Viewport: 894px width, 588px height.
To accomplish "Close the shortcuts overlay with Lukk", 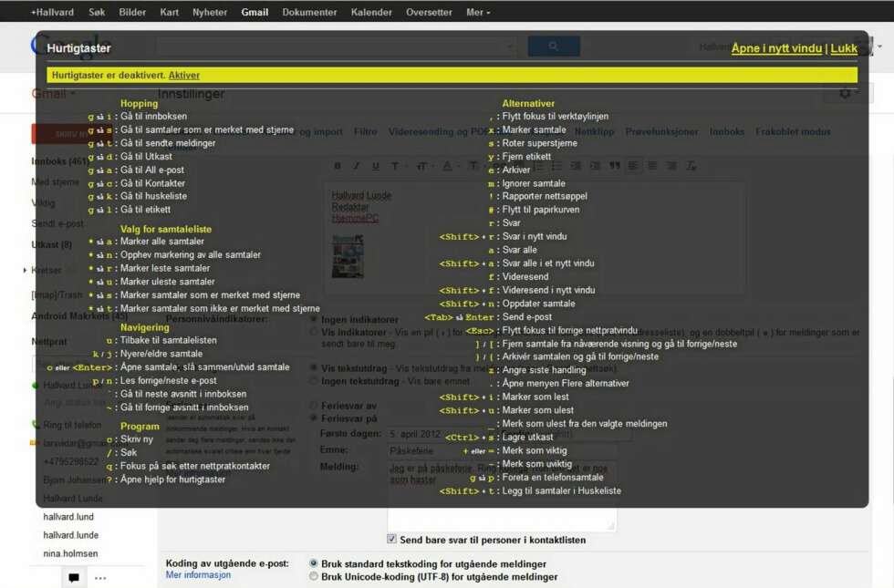I will coord(844,48).
